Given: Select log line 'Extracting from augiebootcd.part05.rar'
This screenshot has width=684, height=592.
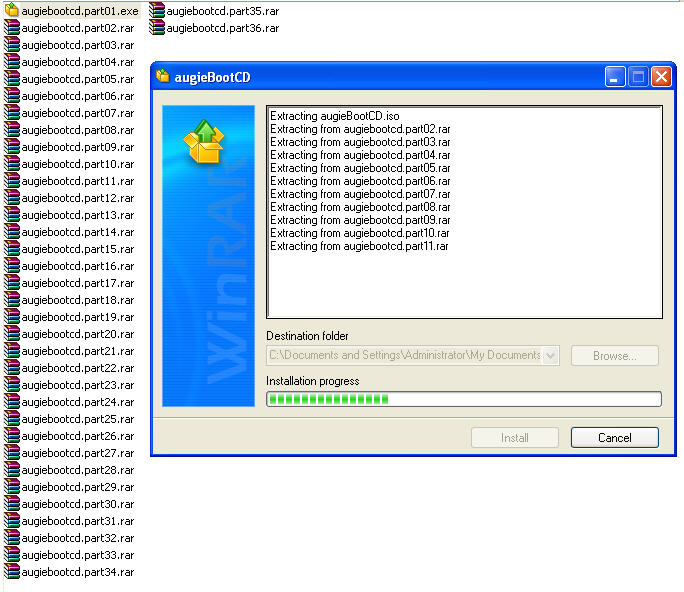Looking at the screenshot, I should click(x=360, y=168).
